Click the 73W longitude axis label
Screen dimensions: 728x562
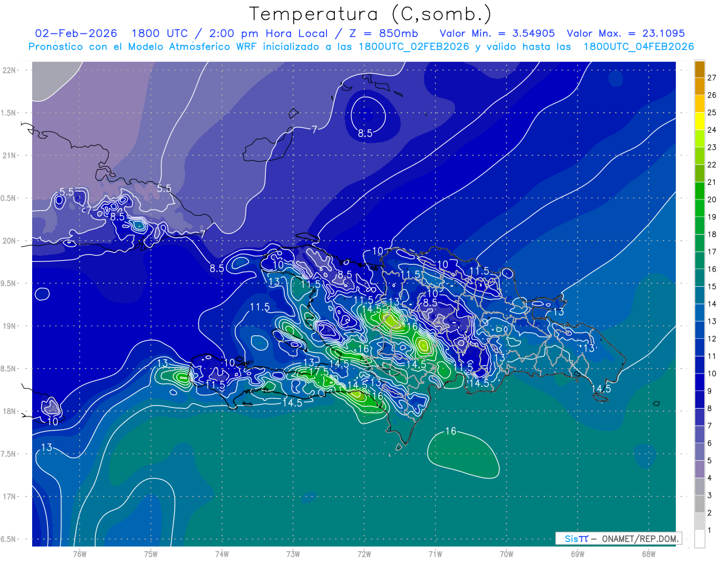coord(293,554)
